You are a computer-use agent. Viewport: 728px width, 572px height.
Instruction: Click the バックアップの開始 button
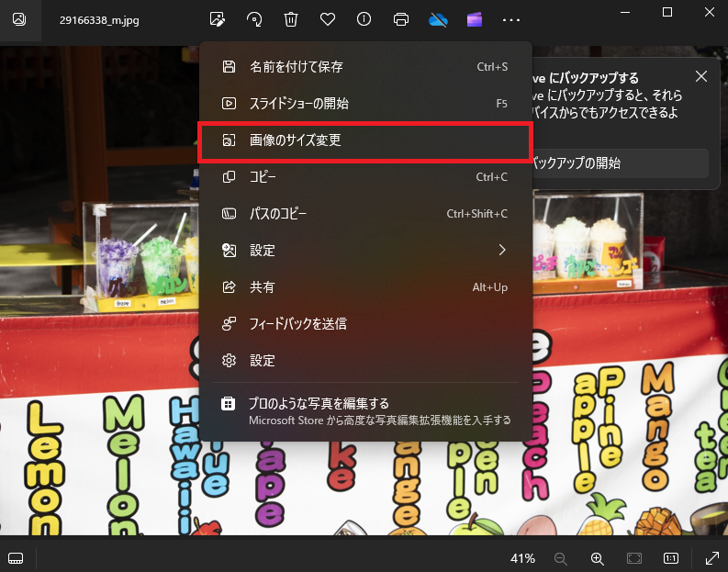[620, 163]
